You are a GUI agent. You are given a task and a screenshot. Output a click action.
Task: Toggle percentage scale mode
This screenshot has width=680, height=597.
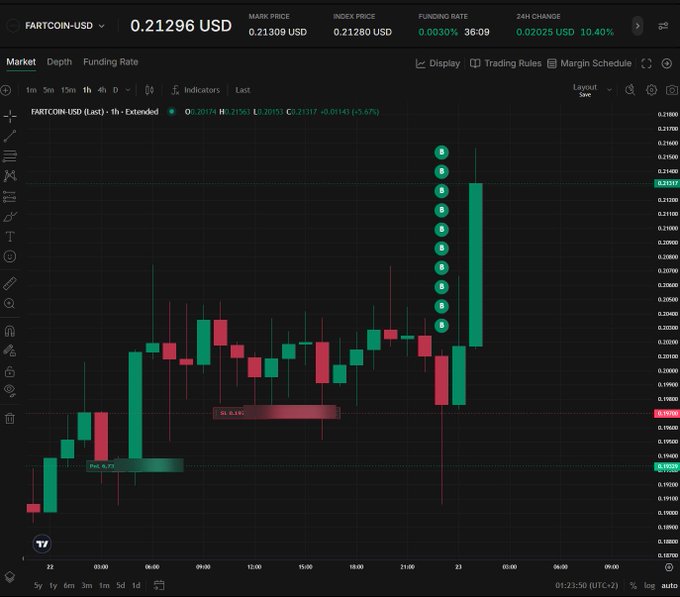(633, 585)
